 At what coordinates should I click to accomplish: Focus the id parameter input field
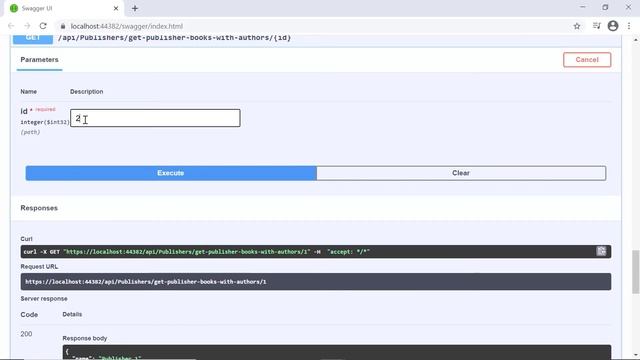pos(155,118)
